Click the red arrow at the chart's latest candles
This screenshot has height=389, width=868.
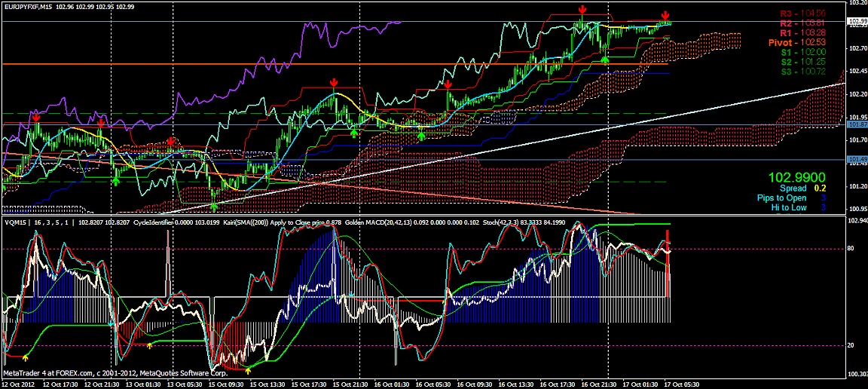[665, 16]
